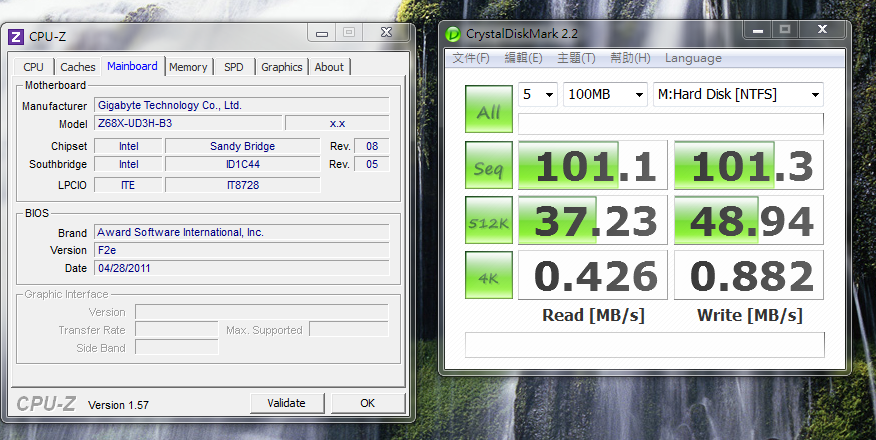Go to the About tab in CPU-Z
This screenshot has width=876, height=440.
(329, 67)
